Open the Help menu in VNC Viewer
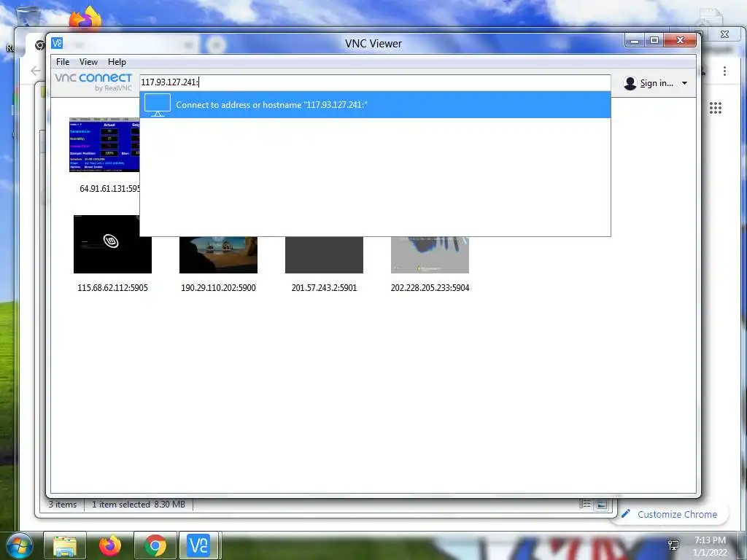This screenshot has width=747, height=560. click(117, 62)
